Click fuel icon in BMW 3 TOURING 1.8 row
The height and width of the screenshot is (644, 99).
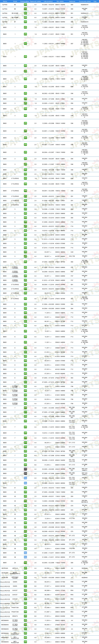coord(25,184)
